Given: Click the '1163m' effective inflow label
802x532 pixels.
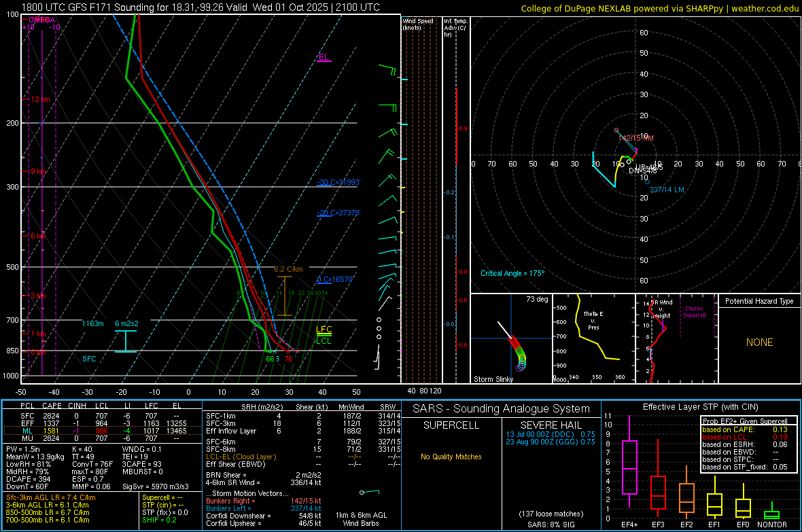Looking at the screenshot, I should tap(92, 323).
